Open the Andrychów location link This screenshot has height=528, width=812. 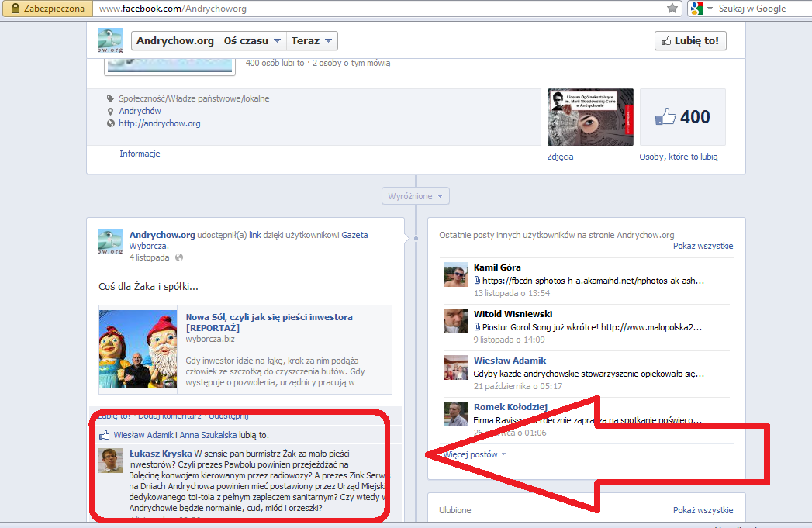[x=140, y=111]
